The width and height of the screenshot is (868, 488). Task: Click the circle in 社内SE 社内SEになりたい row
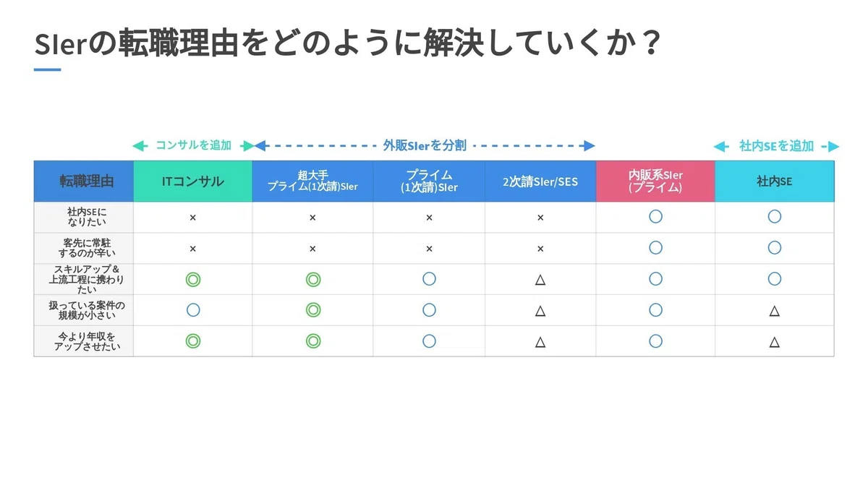774,216
